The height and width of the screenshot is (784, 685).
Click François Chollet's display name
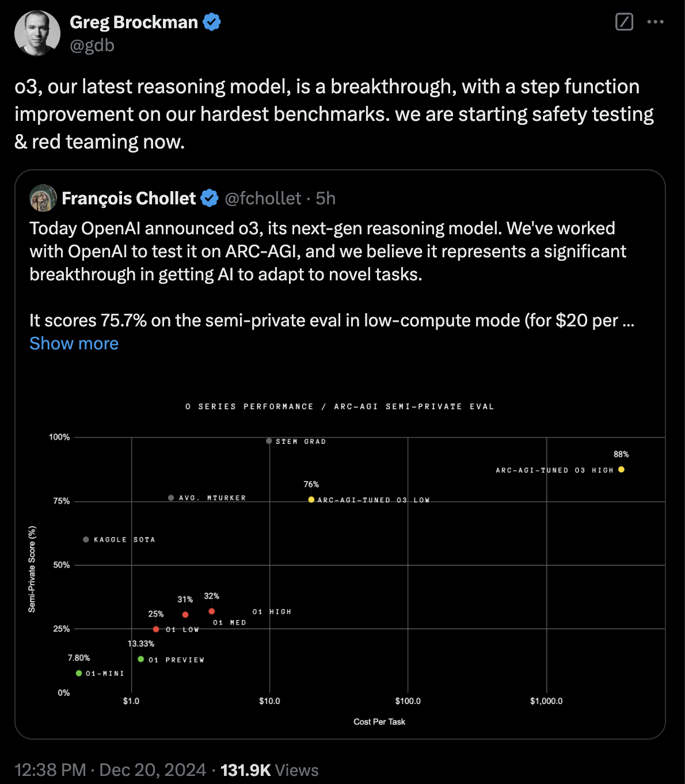[129, 198]
